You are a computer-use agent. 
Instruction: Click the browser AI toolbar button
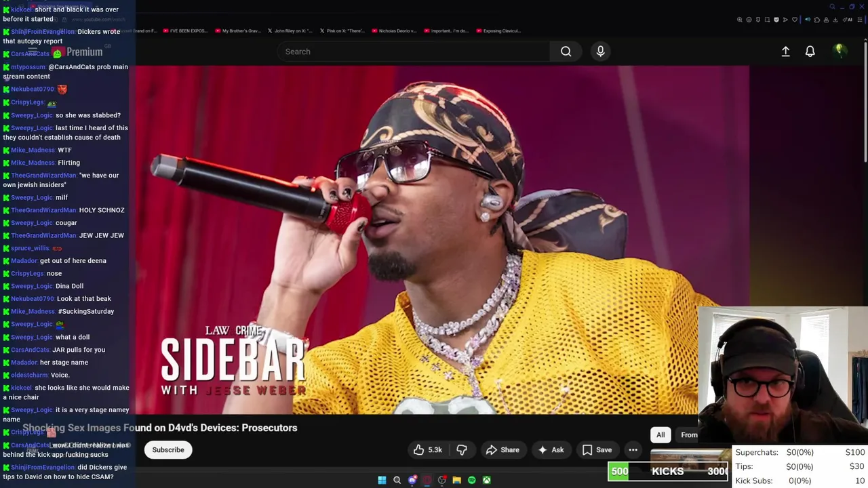pos(848,20)
